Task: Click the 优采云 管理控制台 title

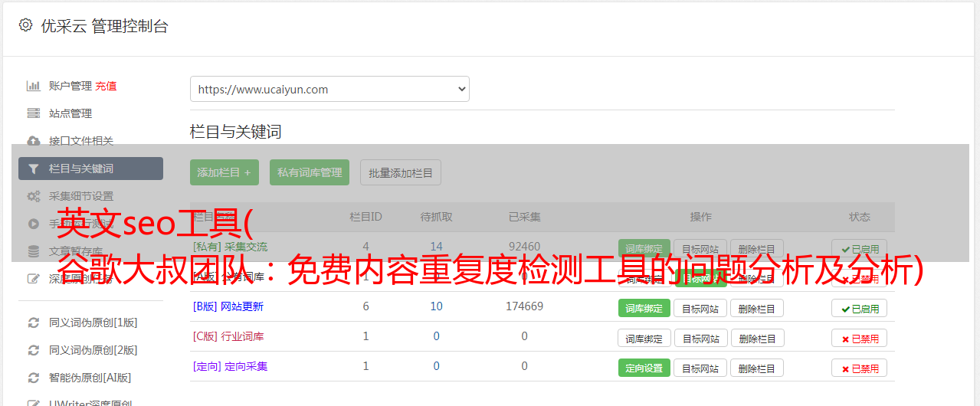Action: click(104, 26)
